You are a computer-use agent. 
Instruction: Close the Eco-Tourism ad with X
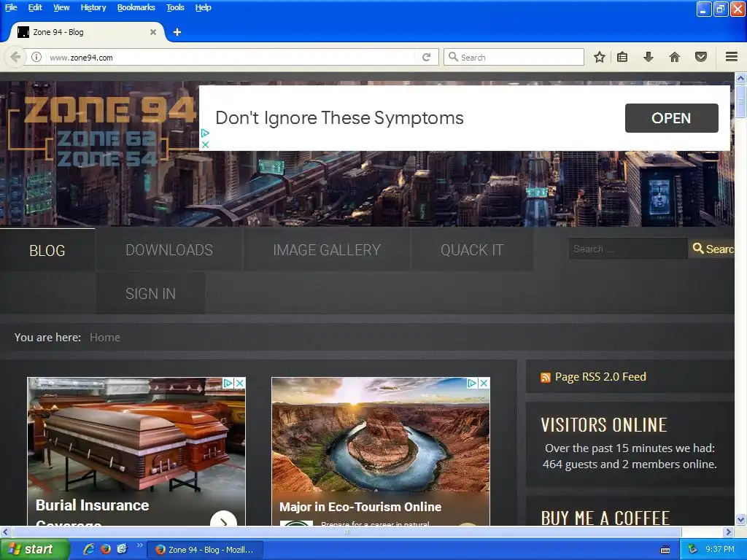(x=484, y=383)
